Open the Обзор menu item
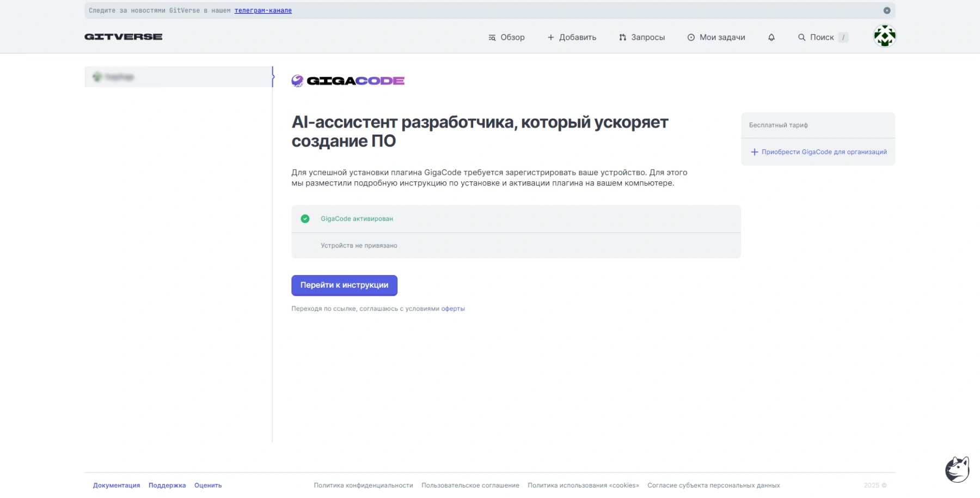 (x=506, y=38)
